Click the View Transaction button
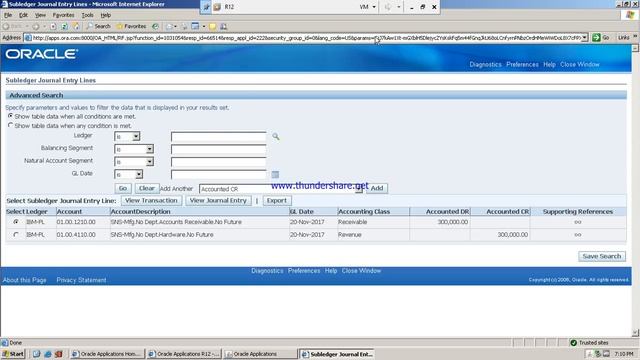This screenshot has height=360, width=640. pos(151,200)
